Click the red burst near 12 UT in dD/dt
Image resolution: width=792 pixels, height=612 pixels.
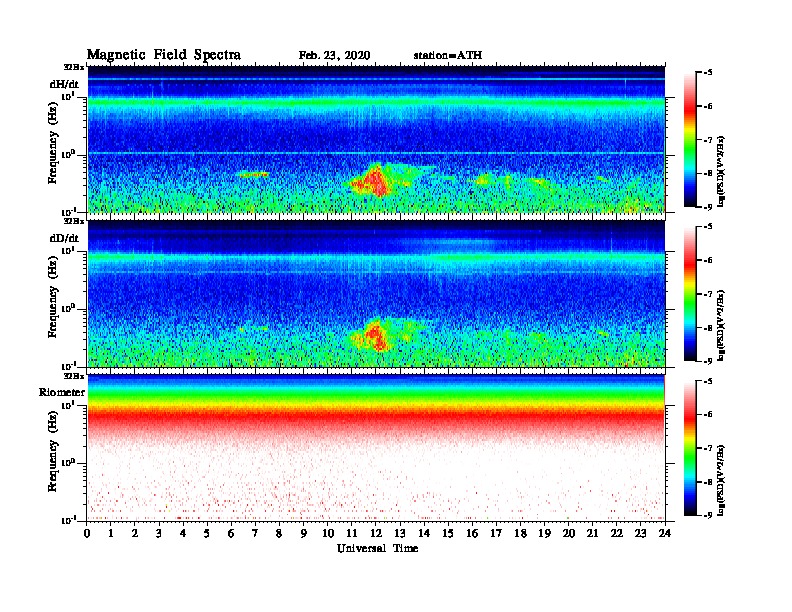click(x=374, y=336)
